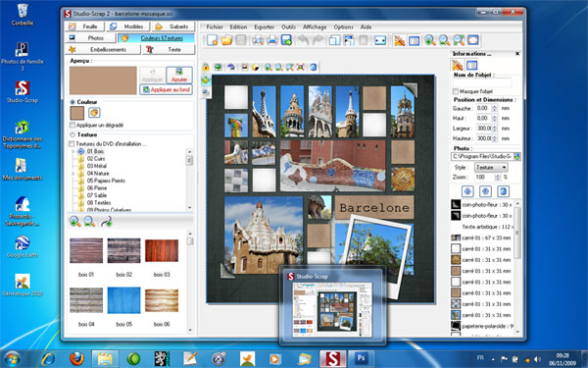Image resolution: width=588 pixels, height=368 pixels.
Task: Click the zoom-in icon above texture thumbnails
Action: pyautogui.click(x=75, y=222)
